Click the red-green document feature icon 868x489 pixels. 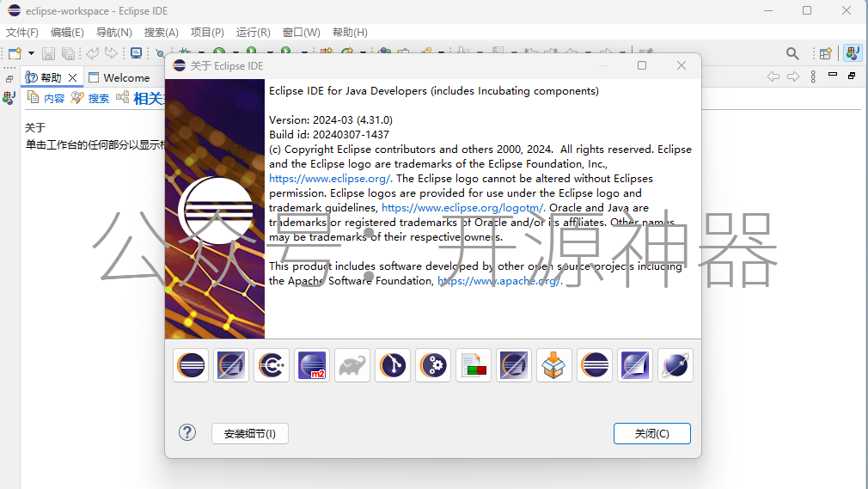pos(474,365)
